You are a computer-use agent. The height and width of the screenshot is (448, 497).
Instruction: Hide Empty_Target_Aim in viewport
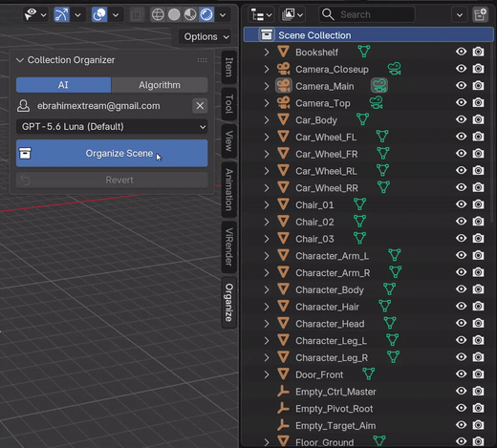click(461, 425)
